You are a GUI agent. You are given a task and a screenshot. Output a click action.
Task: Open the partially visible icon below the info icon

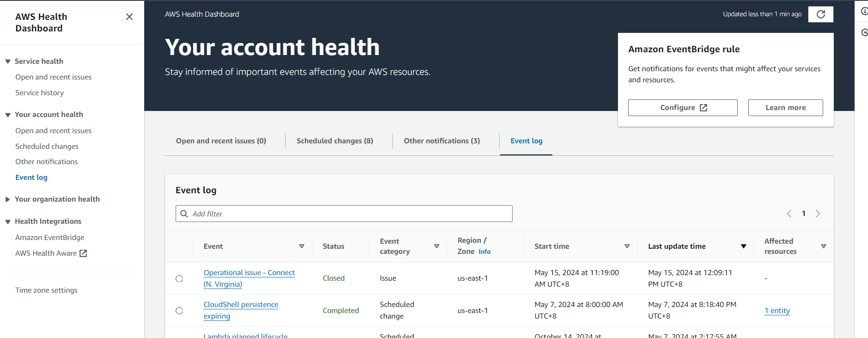864,32
